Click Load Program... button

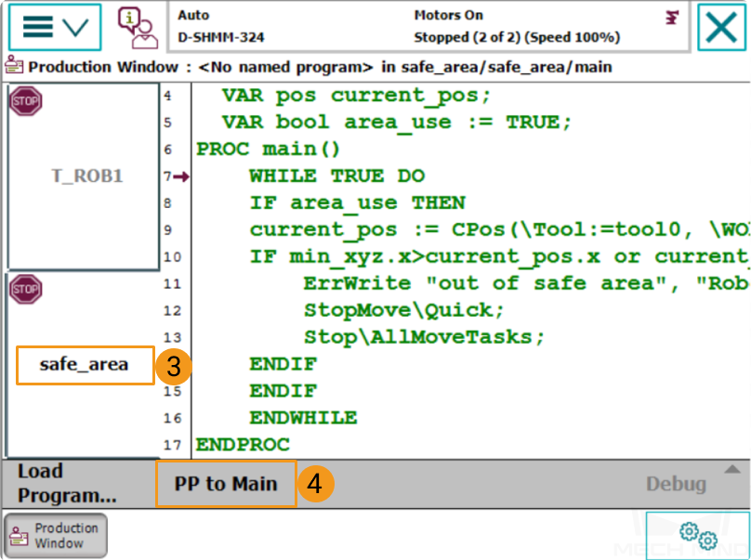pyautogui.click(x=67, y=484)
